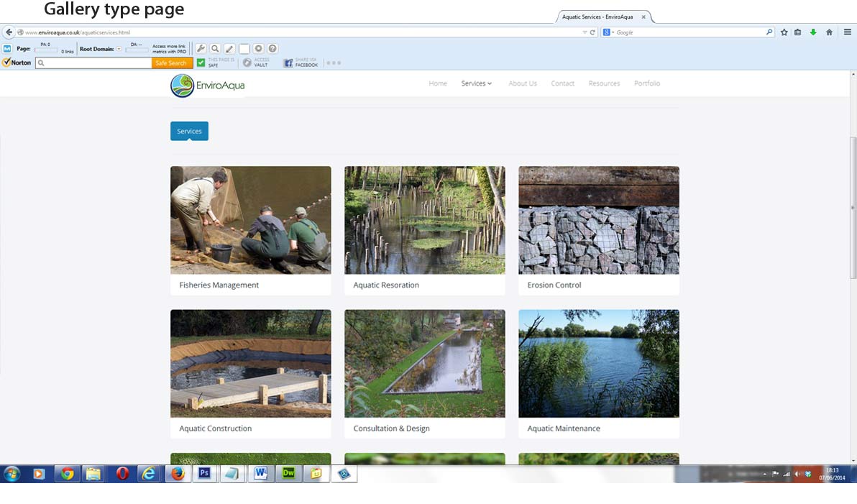Open the Firefox downloads green arrow
857x504 pixels.
point(813,32)
